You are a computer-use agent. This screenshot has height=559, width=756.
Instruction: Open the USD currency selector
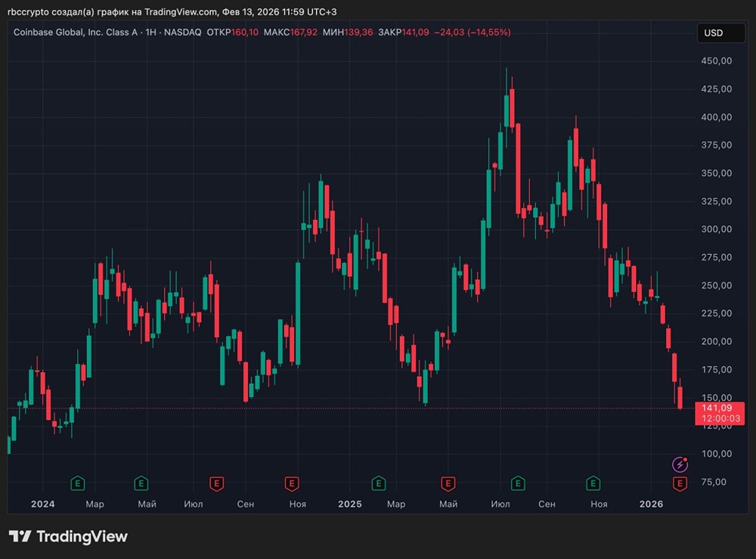[720, 33]
